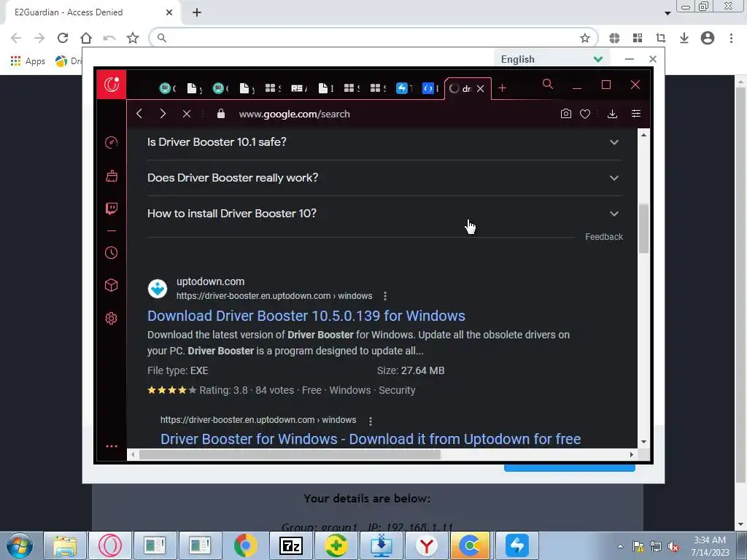Screen dimensions: 747x560
Task: Open Windows Start menu orb
Action: click(19, 545)
